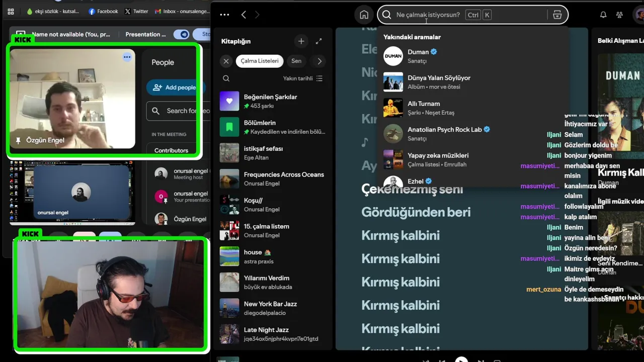Open istikşaf sefası playlist
This screenshot has width=644, height=362.
coord(273,153)
